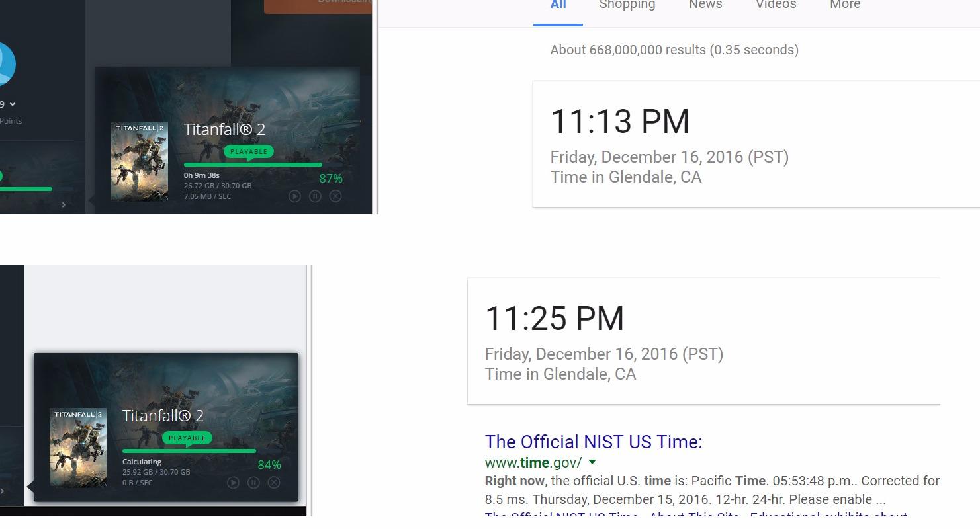This screenshot has width=980, height=529.
Task: Cancel the 87% Titanfall 2 download
Action: tap(335, 196)
